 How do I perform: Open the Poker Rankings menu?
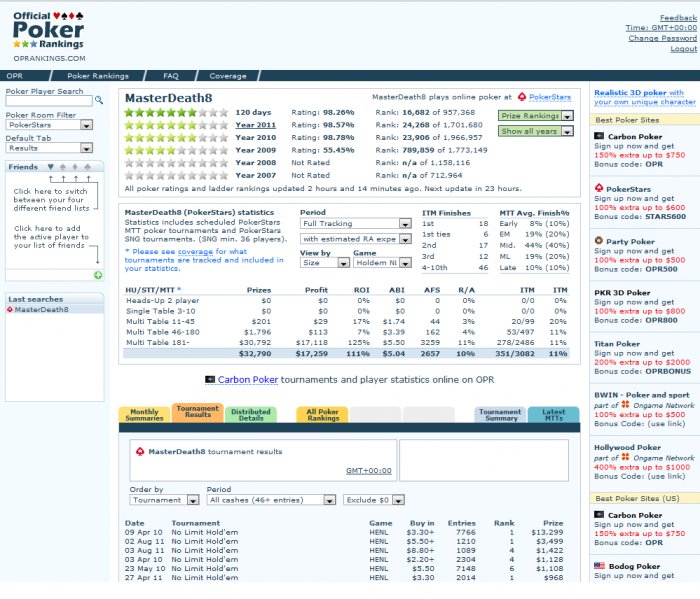pos(98,76)
